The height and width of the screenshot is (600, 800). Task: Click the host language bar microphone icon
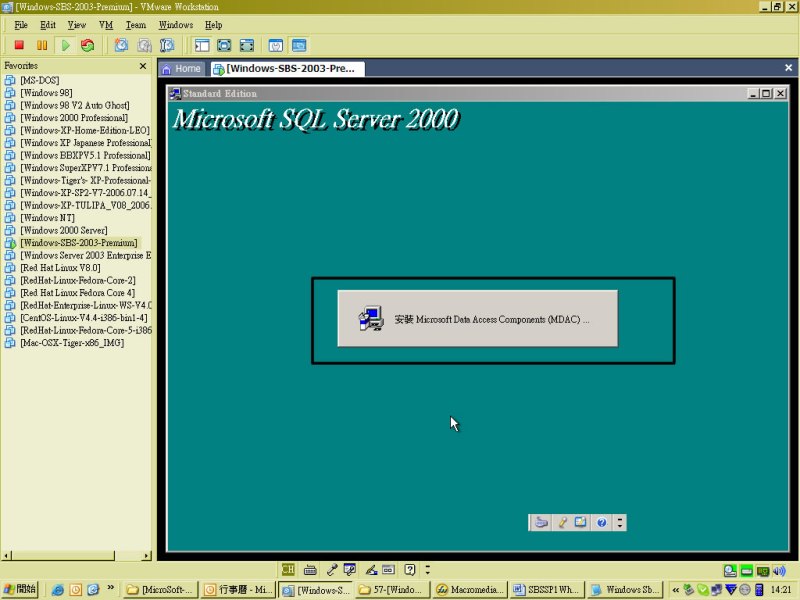tap(332, 569)
